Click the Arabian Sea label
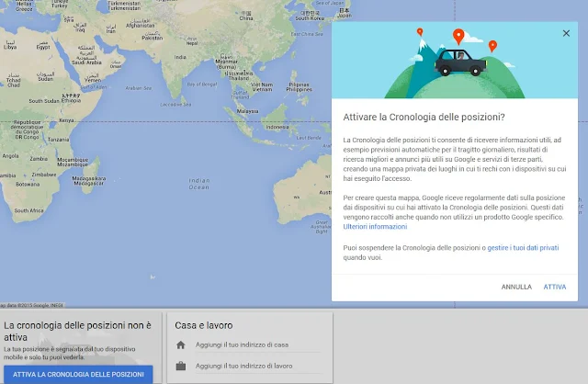 point(139,88)
